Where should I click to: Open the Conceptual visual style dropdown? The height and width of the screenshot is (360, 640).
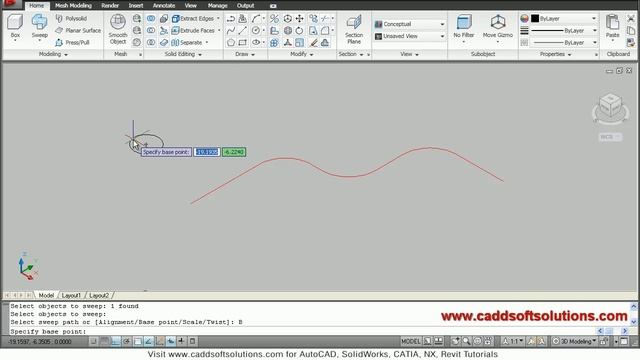(410, 24)
